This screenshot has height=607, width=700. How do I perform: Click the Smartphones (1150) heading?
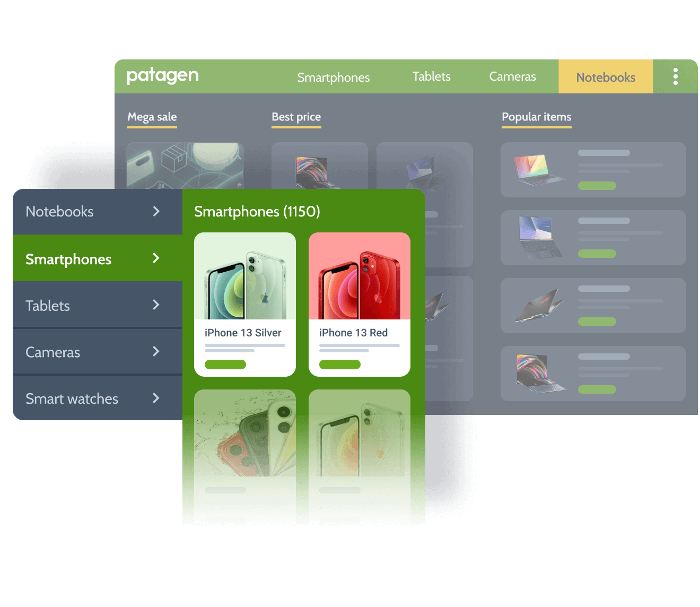tap(257, 212)
